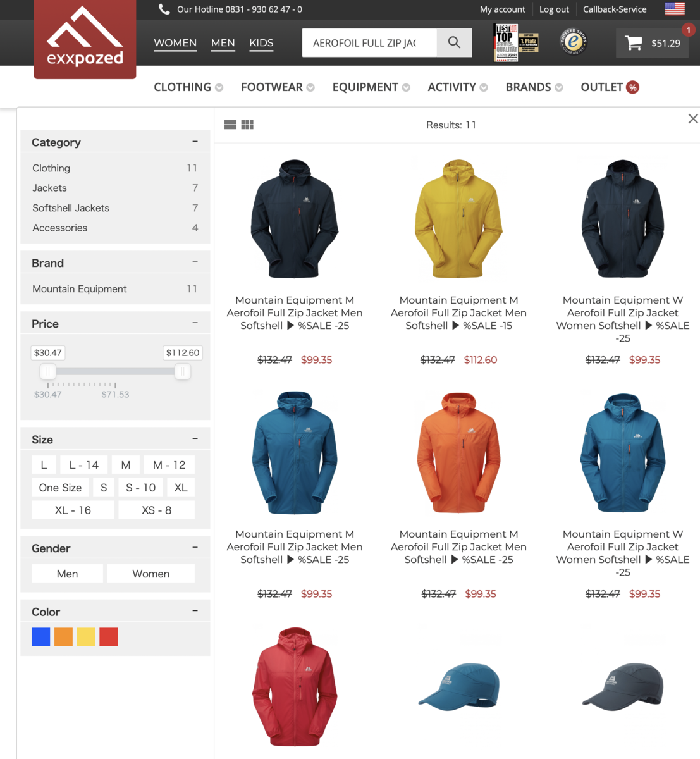Collapse the Brand filter section
700x759 pixels.
(x=195, y=262)
